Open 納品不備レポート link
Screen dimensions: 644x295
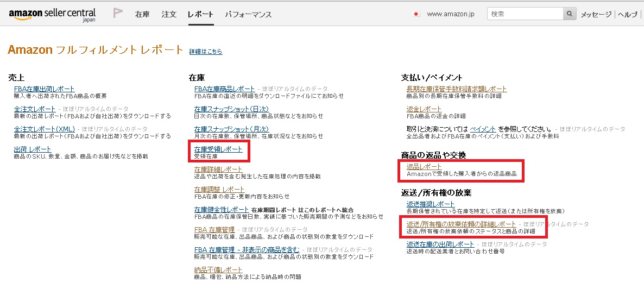point(218,269)
